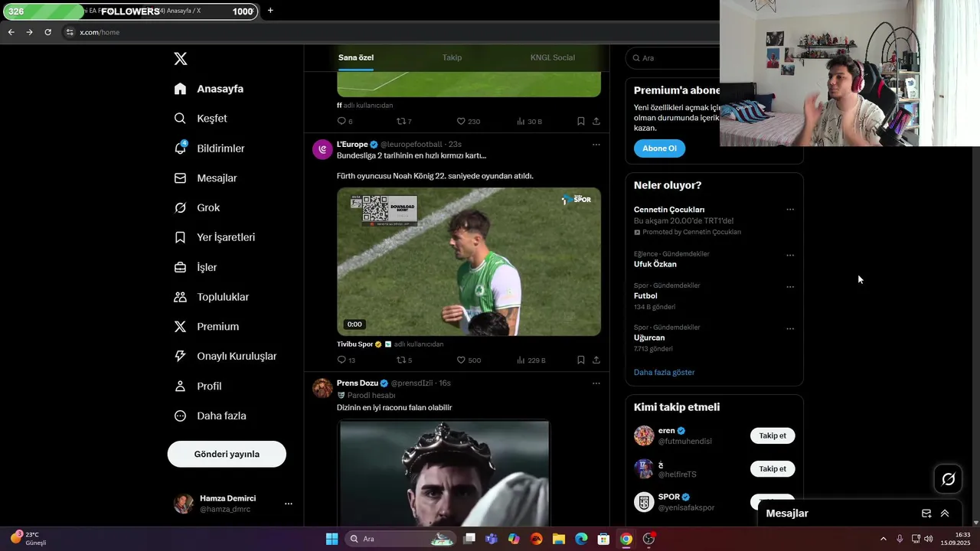Switch to KNGL Social tab
The height and width of the screenshot is (551, 980).
click(553, 57)
